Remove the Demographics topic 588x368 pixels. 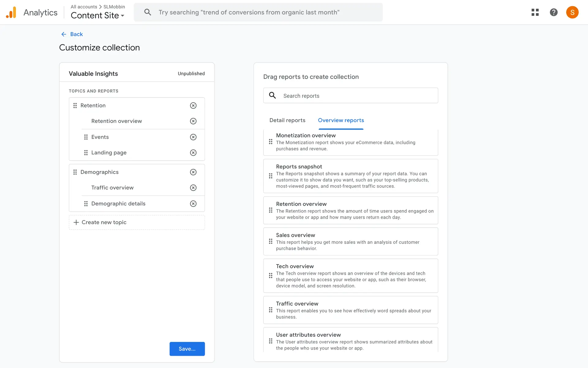[x=193, y=172]
